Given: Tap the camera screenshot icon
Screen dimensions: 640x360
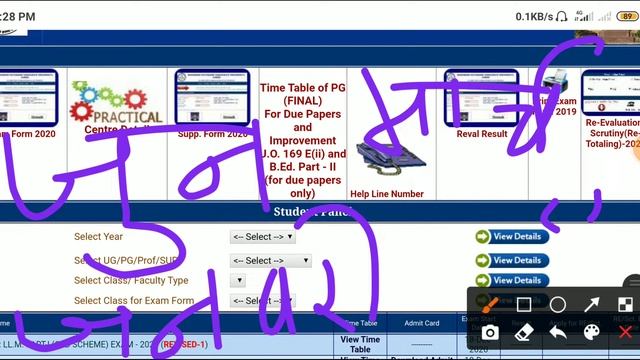Looking at the screenshot, I should click(x=490, y=333).
